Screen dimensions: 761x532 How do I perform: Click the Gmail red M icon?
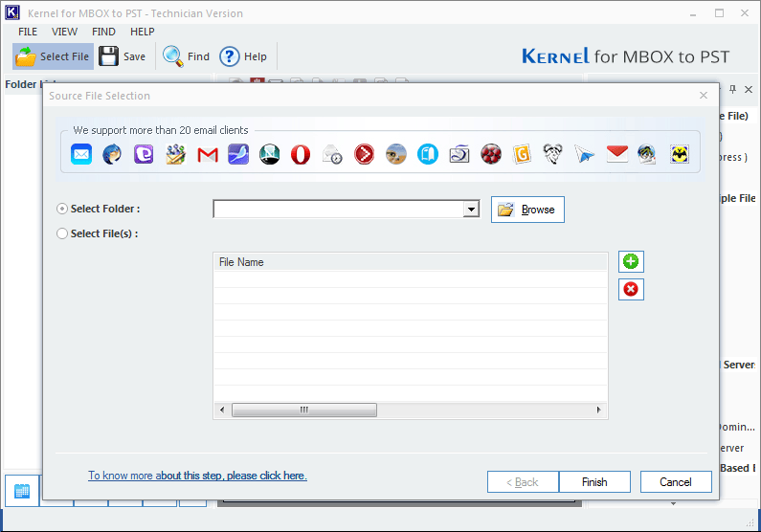[x=208, y=155]
